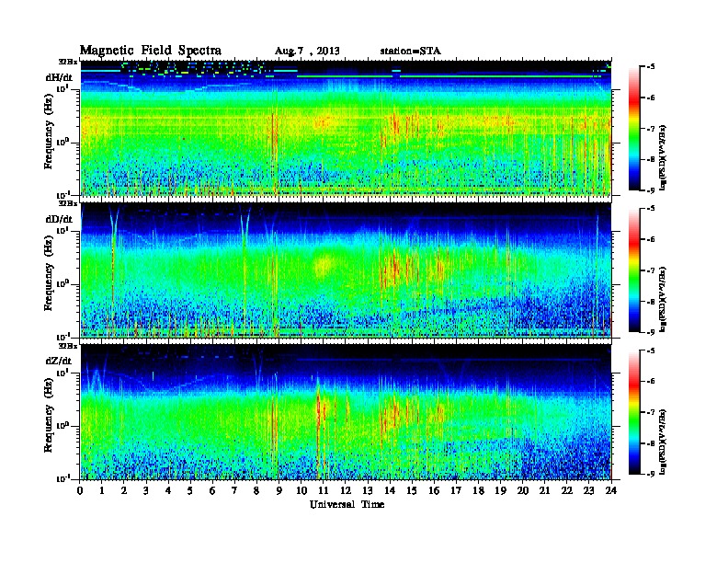Click the "station=STA" label
Image resolution: width=728 pixels, height=563 pixels.
[x=410, y=52]
